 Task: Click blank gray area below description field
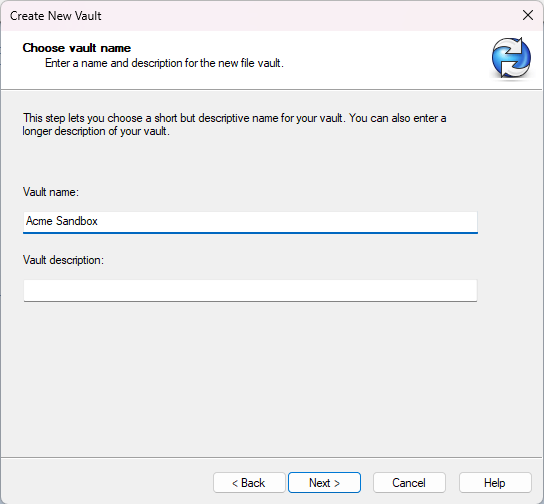pos(250,375)
